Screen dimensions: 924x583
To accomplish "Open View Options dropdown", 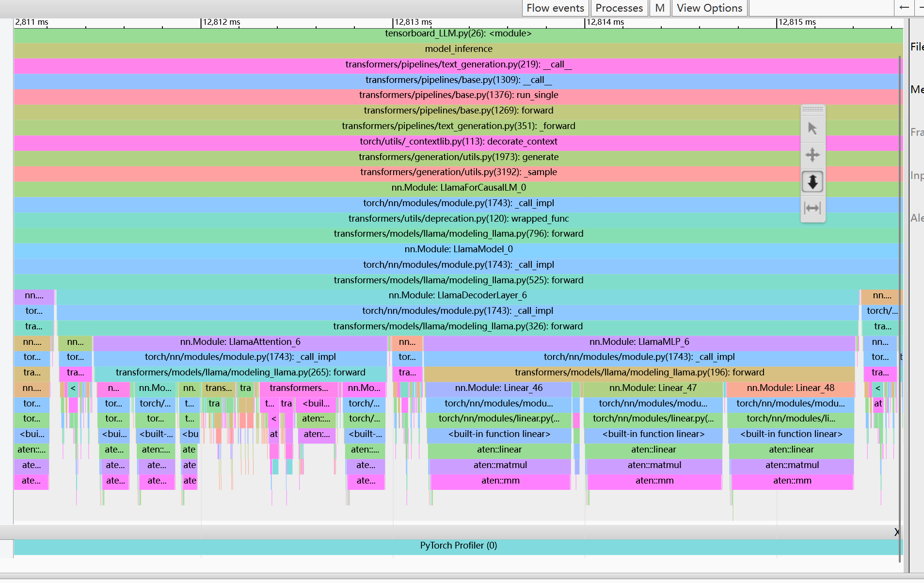I will point(709,8).
